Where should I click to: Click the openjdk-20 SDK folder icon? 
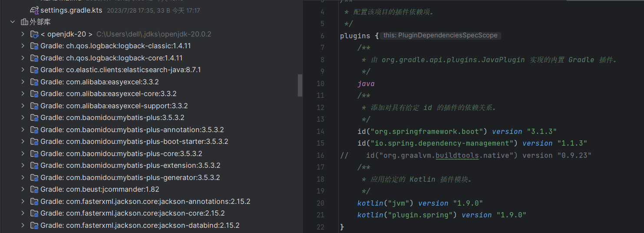(34, 34)
